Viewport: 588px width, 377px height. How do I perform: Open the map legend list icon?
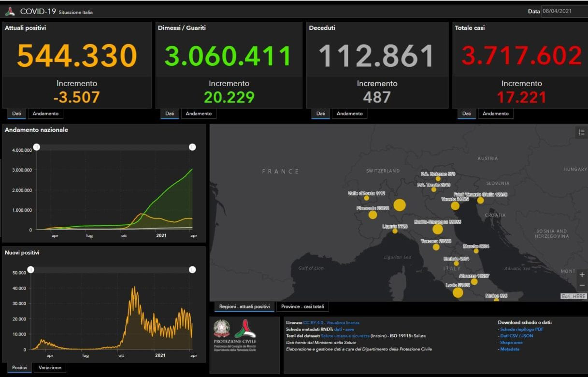pyautogui.click(x=581, y=132)
